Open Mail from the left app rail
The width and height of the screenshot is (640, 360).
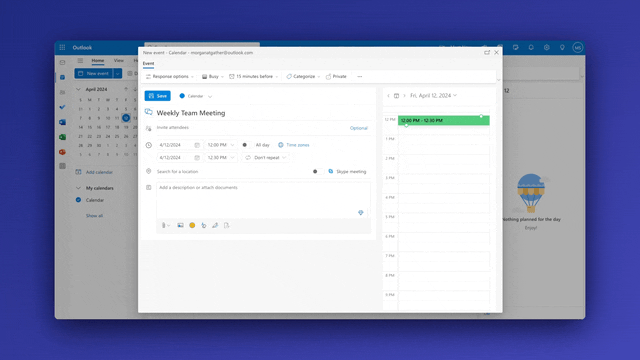pyautogui.click(x=62, y=62)
